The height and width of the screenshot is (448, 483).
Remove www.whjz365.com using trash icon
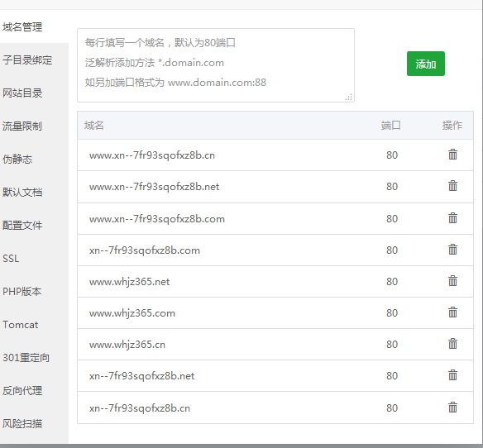coord(452,312)
